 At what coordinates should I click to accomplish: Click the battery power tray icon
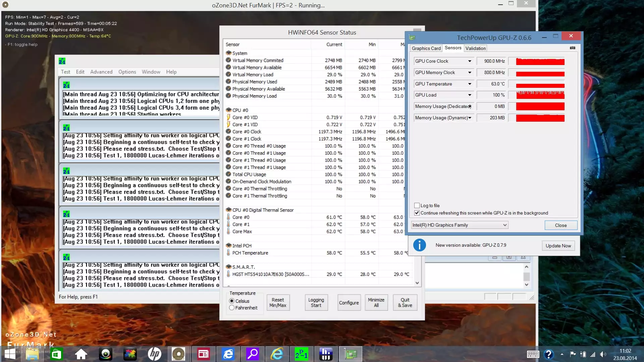(x=583, y=354)
